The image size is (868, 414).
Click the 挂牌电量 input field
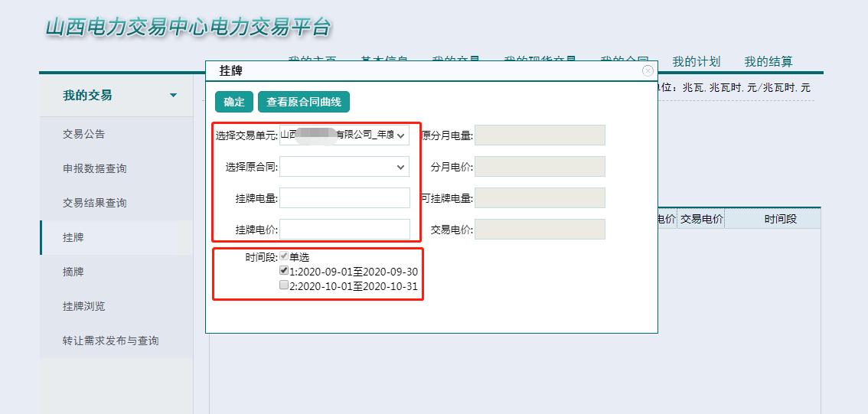[x=344, y=198]
